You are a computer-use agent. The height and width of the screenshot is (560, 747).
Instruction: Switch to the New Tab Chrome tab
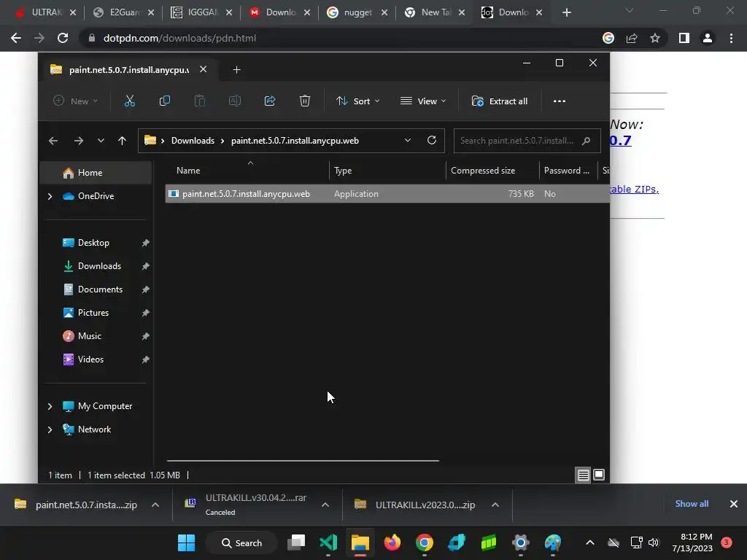point(435,12)
